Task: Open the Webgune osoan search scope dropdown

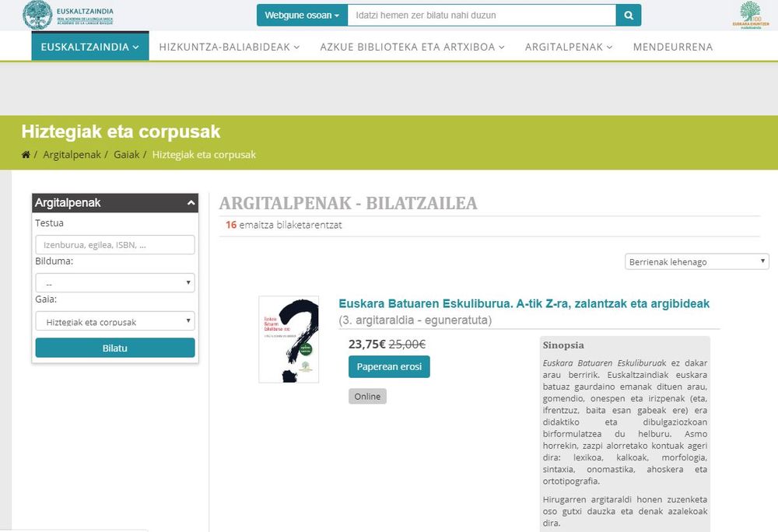Action: [x=302, y=16]
